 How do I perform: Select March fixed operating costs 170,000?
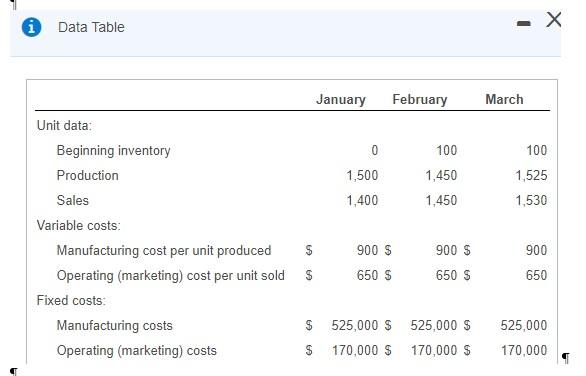tap(524, 351)
